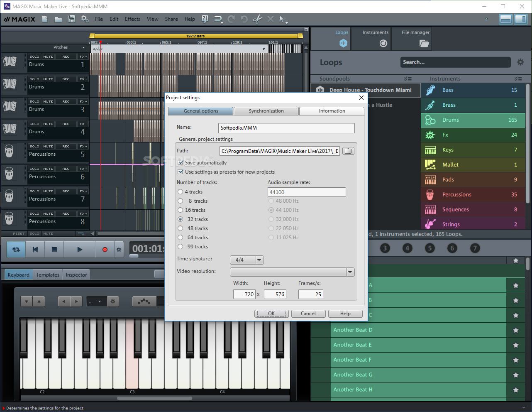Open FX dropdown on Drums track 1
532x412 pixels.
coord(83,56)
